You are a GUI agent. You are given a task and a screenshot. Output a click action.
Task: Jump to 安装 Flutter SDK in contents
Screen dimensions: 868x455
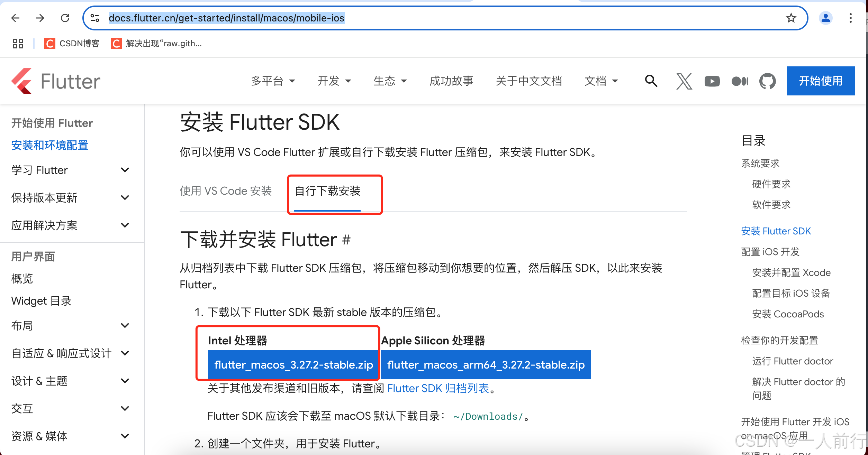tap(776, 231)
